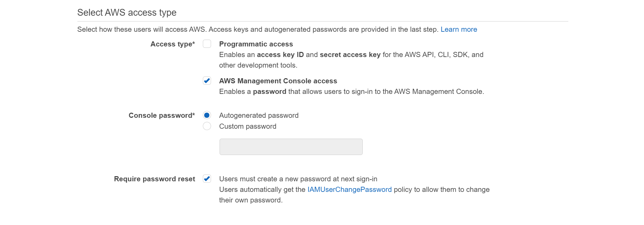Click the "Access type*" field label
Image resolution: width=644 pixels, height=225 pixels.
pyautogui.click(x=173, y=44)
